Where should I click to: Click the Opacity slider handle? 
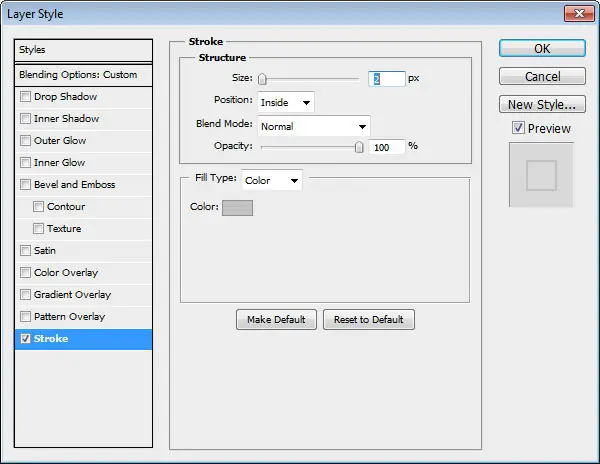click(x=359, y=147)
